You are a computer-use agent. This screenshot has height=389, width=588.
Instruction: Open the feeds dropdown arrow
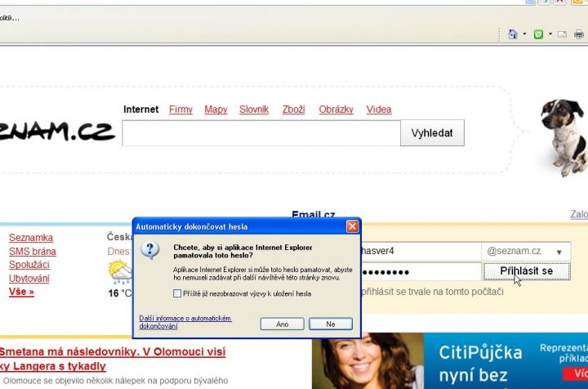pos(550,34)
